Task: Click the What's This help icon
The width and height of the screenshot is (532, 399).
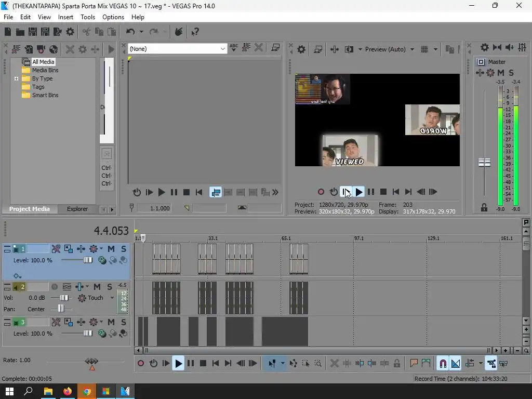Action: pos(195,32)
